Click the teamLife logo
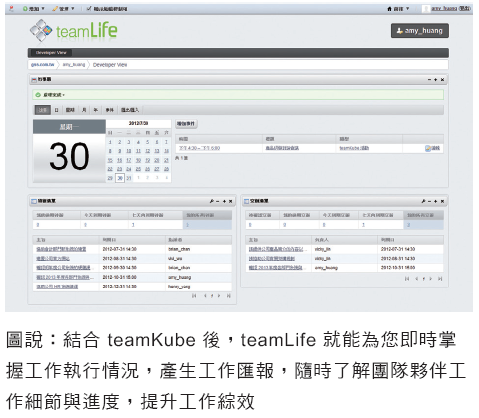 74,31
